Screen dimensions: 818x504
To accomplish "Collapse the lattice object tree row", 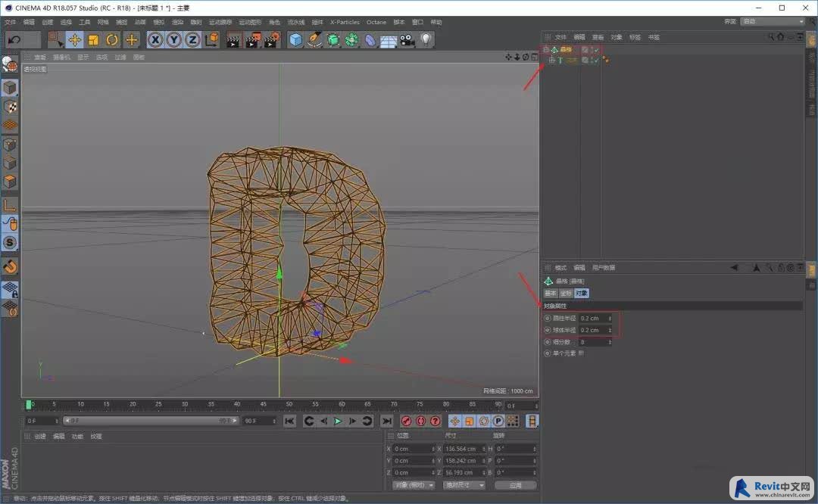I will point(545,49).
